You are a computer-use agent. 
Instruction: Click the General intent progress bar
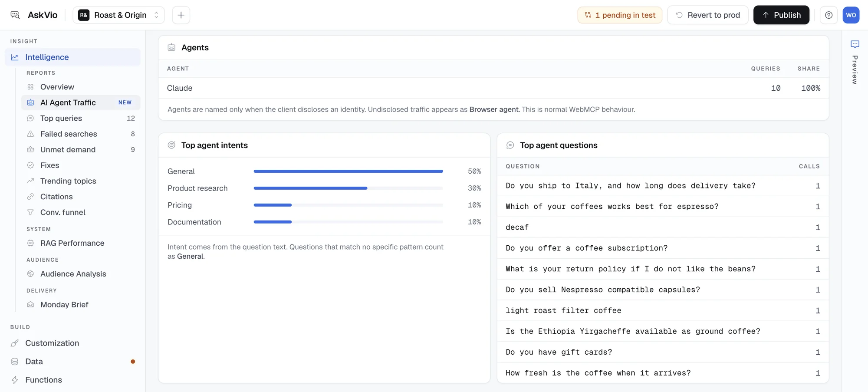coord(348,171)
